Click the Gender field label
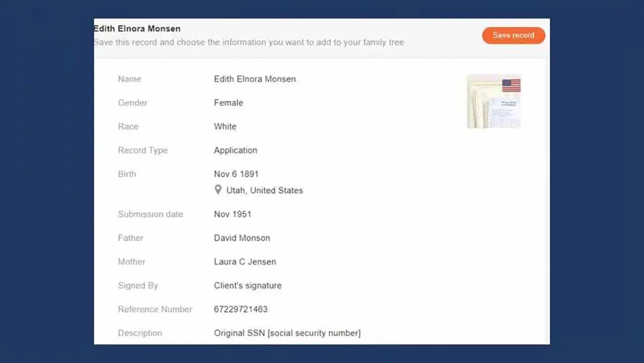This screenshot has width=644, height=363. (132, 103)
